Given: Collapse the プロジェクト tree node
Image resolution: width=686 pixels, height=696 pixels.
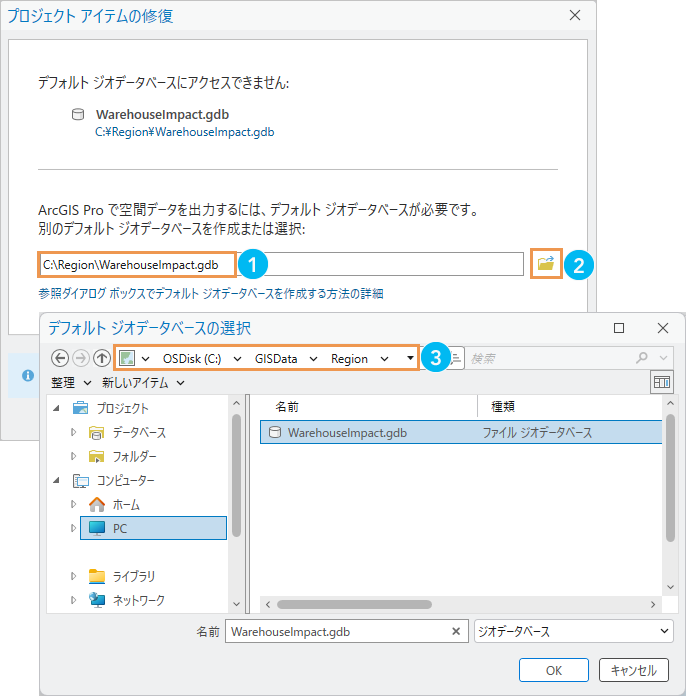Looking at the screenshot, I should (56, 408).
